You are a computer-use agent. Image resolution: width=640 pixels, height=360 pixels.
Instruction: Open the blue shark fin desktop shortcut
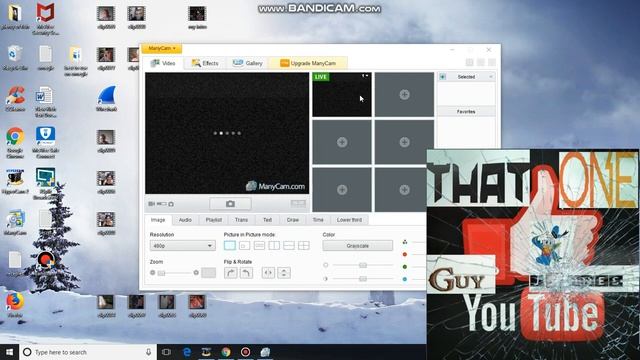click(x=107, y=99)
